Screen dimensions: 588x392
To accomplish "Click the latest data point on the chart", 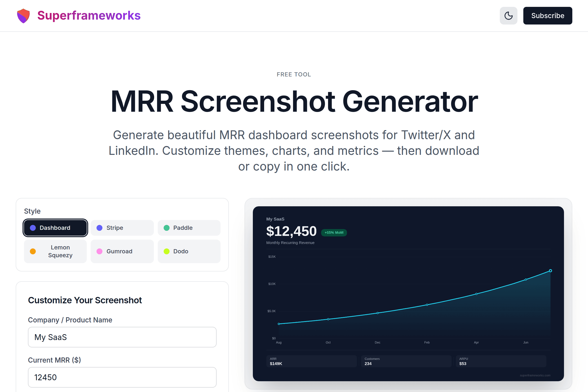I will [550, 271].
